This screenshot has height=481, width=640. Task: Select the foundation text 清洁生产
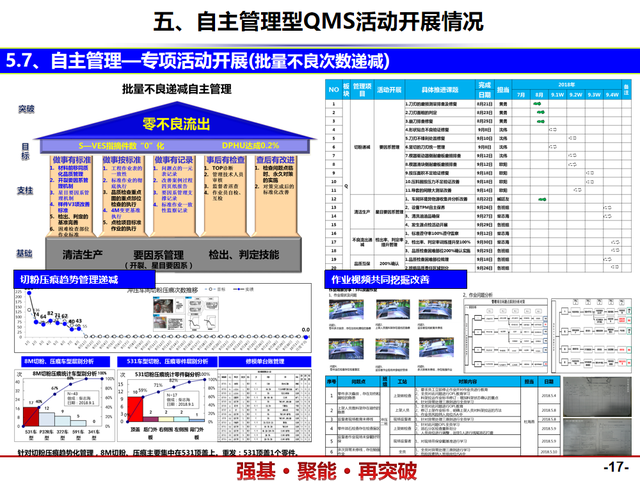tap(82, 254)
